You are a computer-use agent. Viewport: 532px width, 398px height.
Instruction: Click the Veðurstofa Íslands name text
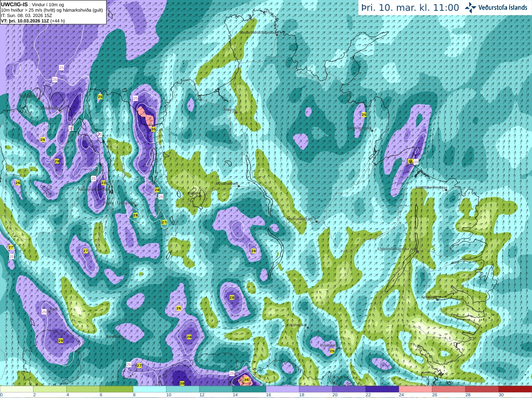(503, 7)
